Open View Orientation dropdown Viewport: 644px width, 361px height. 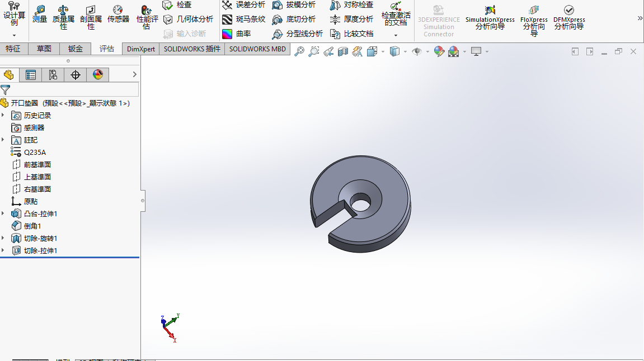383,51
